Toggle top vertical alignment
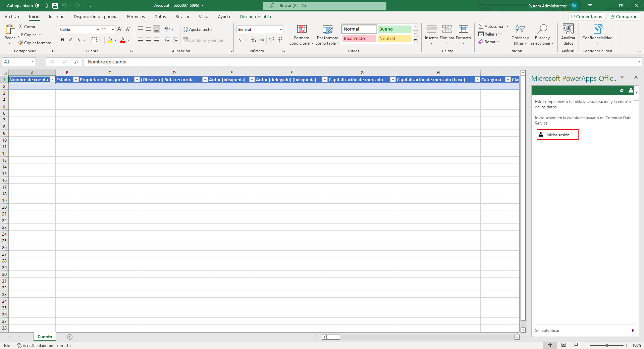The width and height of the screenshot is (644, 349). coord(141,29)
